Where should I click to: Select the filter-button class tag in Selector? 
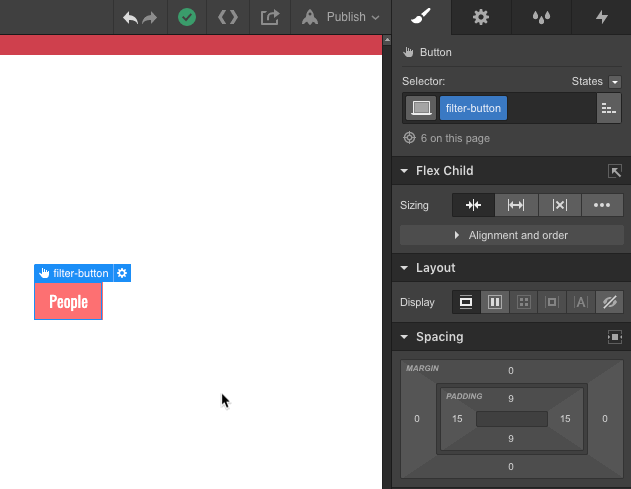[x=473, y=108]
